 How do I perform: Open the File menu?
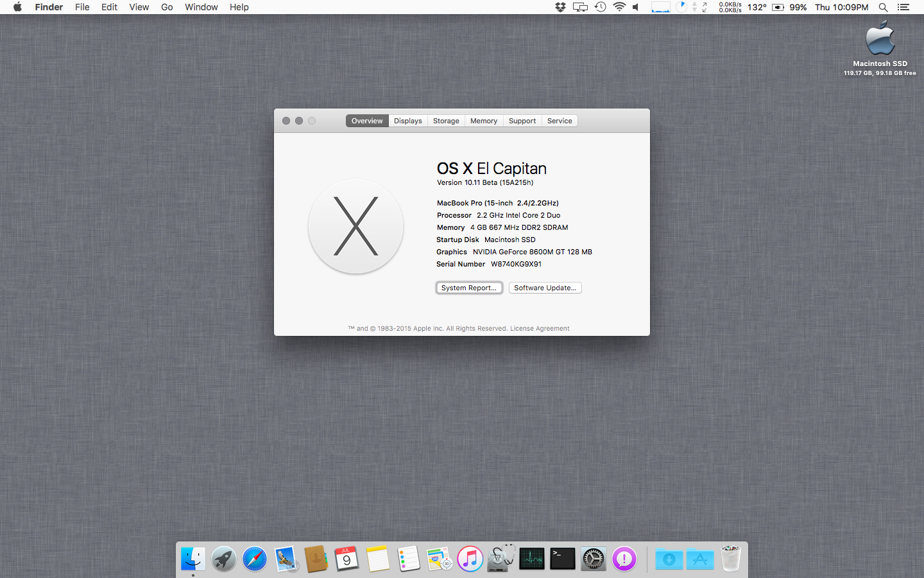82,7
